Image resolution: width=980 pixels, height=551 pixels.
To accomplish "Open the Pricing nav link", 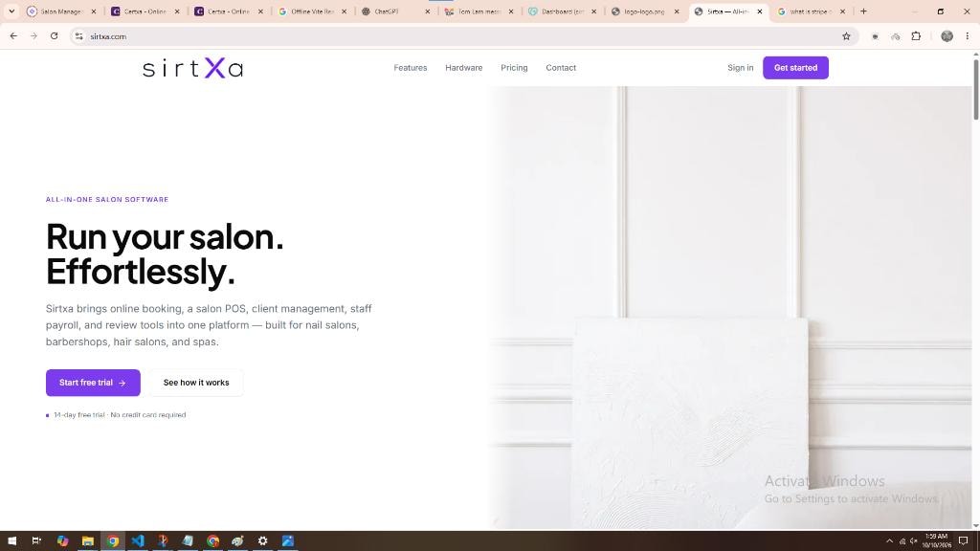I will [514, 68].
